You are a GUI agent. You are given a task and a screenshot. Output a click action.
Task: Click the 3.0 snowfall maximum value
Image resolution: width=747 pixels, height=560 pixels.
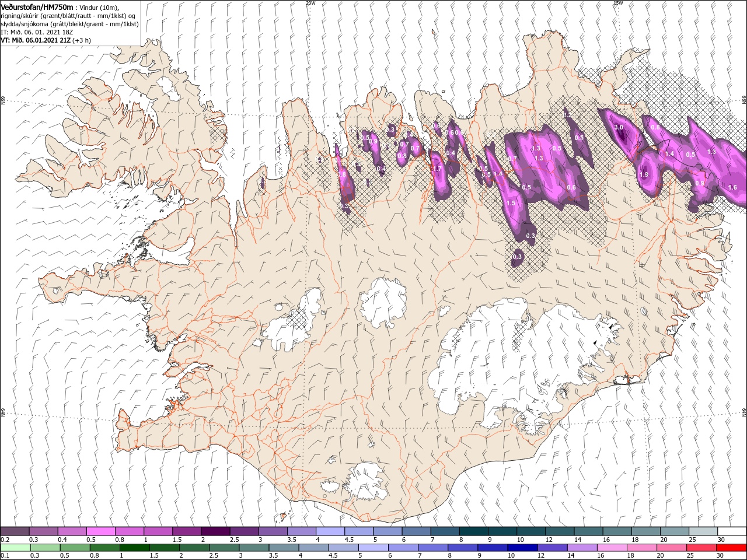click(x=619, y=128)
